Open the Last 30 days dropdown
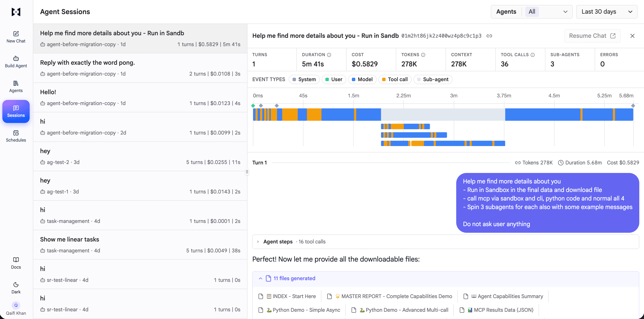The width and height of the screenshot is (644, 319). [606, 12]
